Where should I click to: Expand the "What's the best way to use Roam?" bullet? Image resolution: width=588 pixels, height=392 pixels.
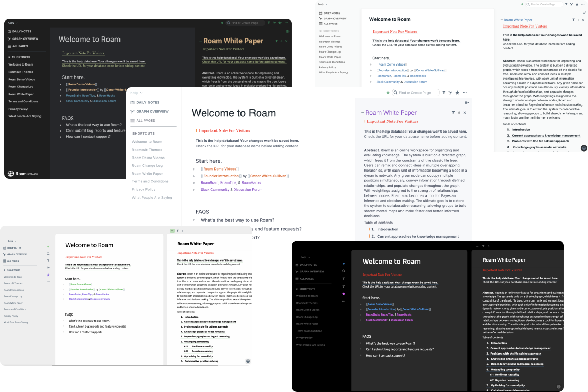(194, 219)
